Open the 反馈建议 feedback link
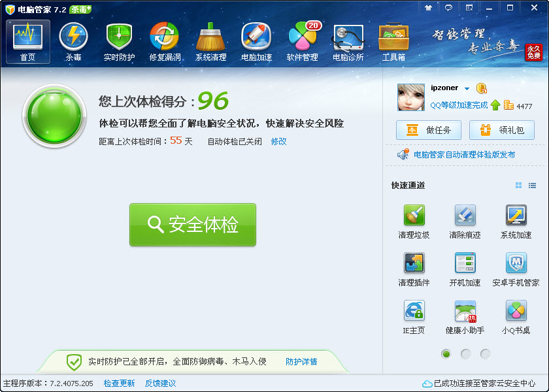Viewport: 549px width, 392px height. pyautogui.click(x=160, y=384)
